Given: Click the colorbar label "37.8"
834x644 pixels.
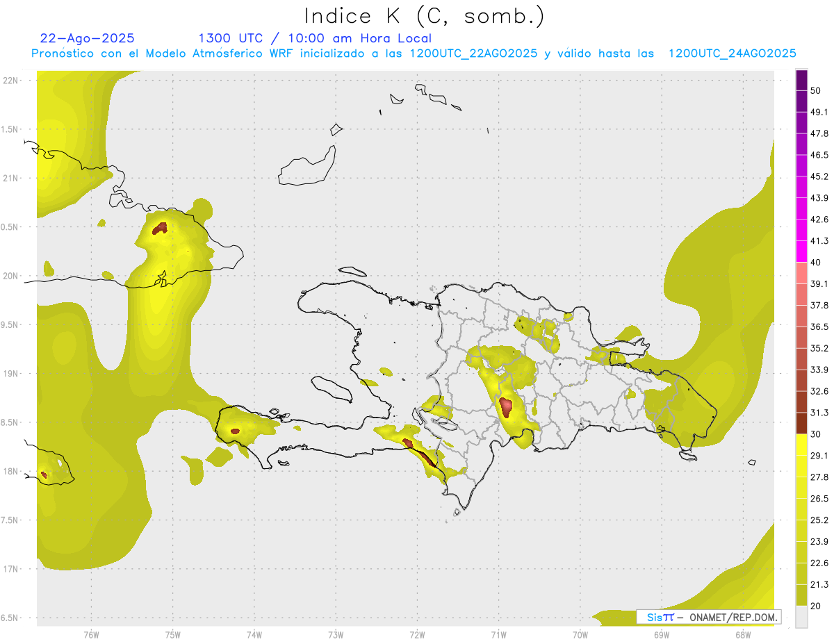Looking at the screenshot, I should [819, 305].
